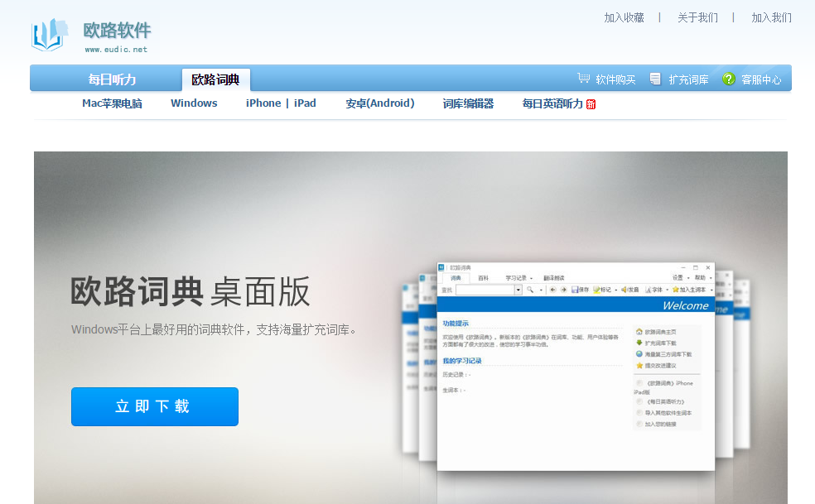Select the 标记 highlight marker icon

(595, 290)
